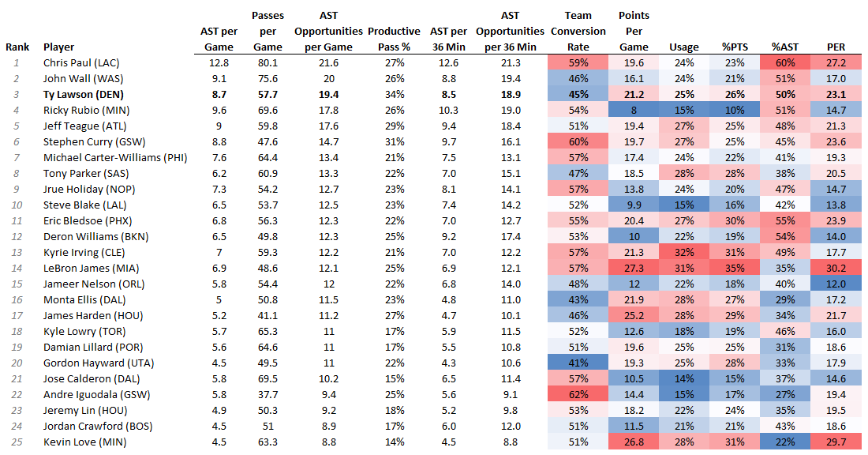The image size is (868, 455).
Task: Select Kyrie Irving's 32% usage cell
Action: click(683, 253)
